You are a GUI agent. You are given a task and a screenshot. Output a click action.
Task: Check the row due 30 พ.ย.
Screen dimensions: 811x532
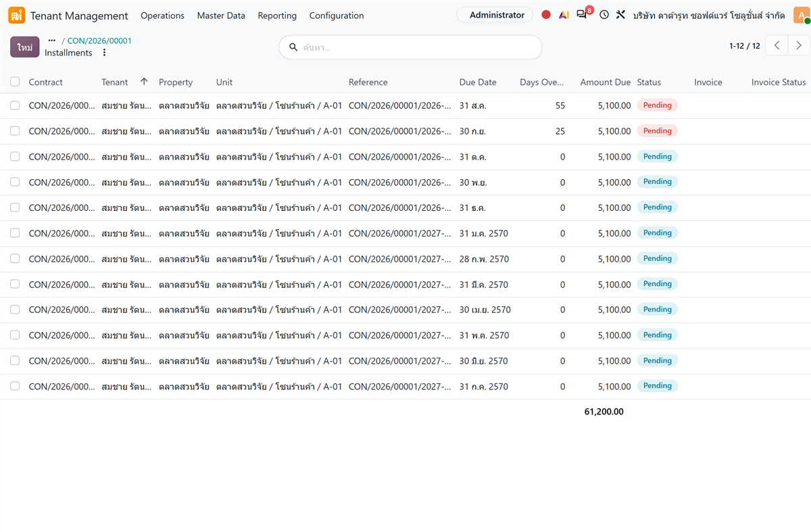(x=15, y=183)
